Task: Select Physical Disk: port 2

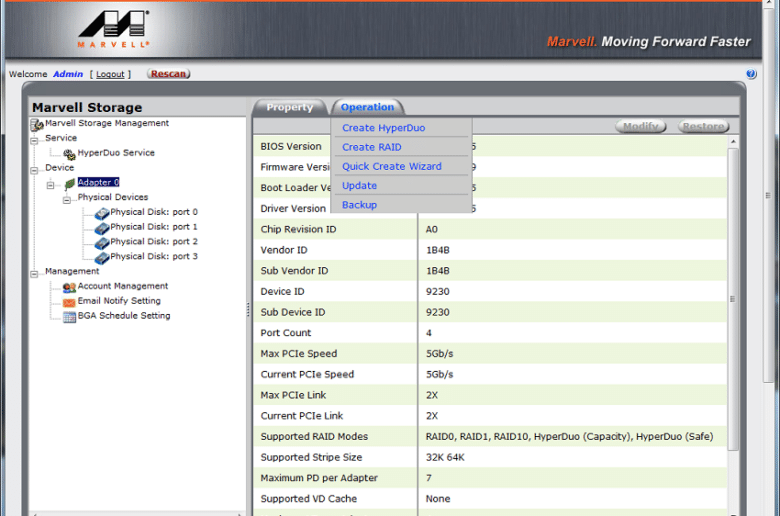Action: [154, 242]
